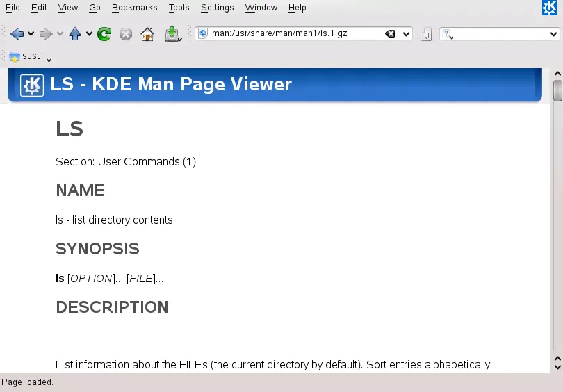Reload the current man page
563x392 pixels.
coord(104,34)
